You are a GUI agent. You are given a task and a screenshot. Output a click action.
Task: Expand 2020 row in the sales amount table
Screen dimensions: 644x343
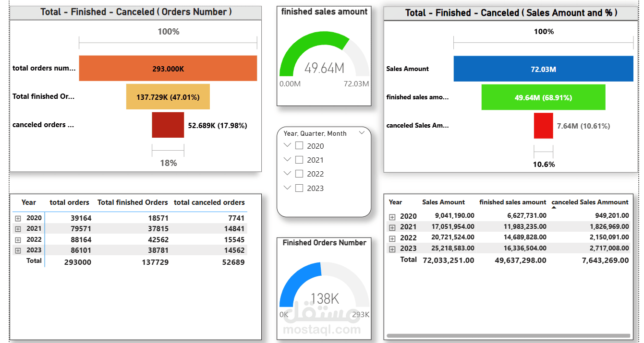(x=392, y=217)
